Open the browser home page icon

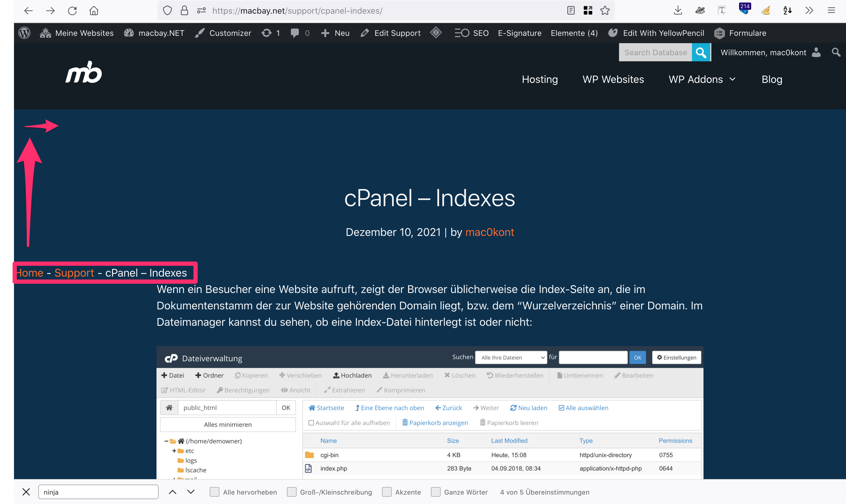94,11
